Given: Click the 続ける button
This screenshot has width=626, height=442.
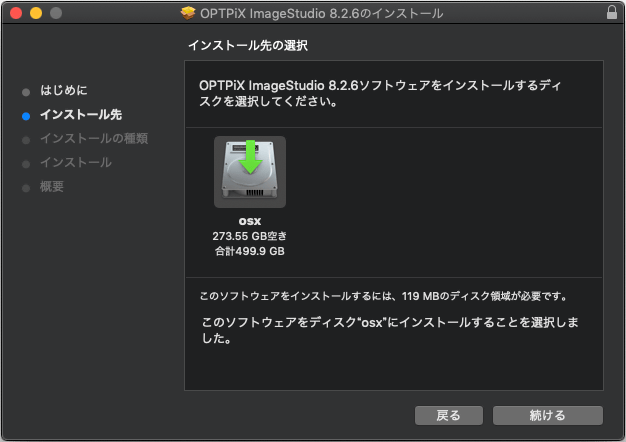Looking at the screenshot, I should [x=548, y=415].
